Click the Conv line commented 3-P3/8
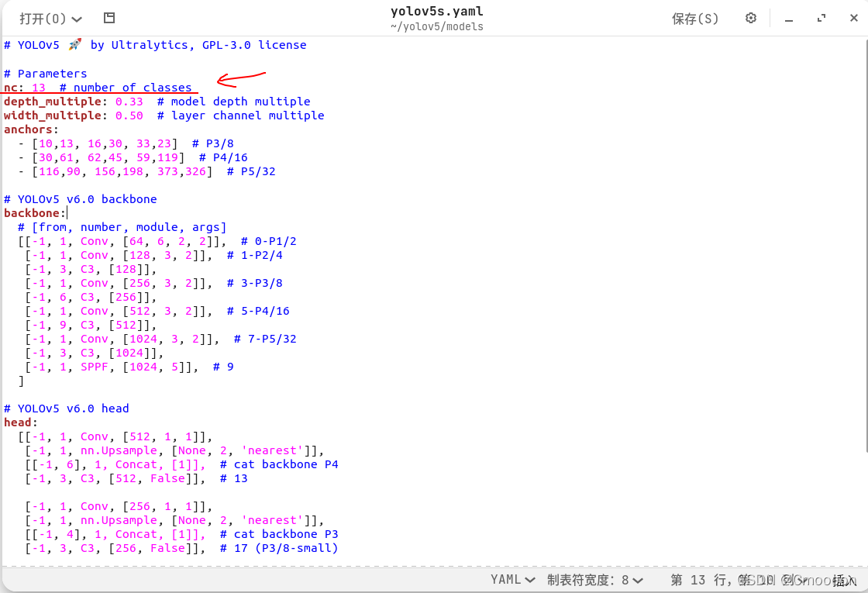The height and width of the screenshot is (593, 868). pyautogui.click(x=154, y=283)
